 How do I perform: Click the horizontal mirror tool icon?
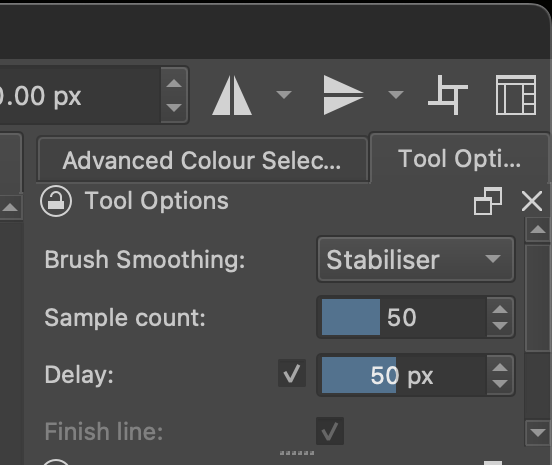[x=232, y=95]
